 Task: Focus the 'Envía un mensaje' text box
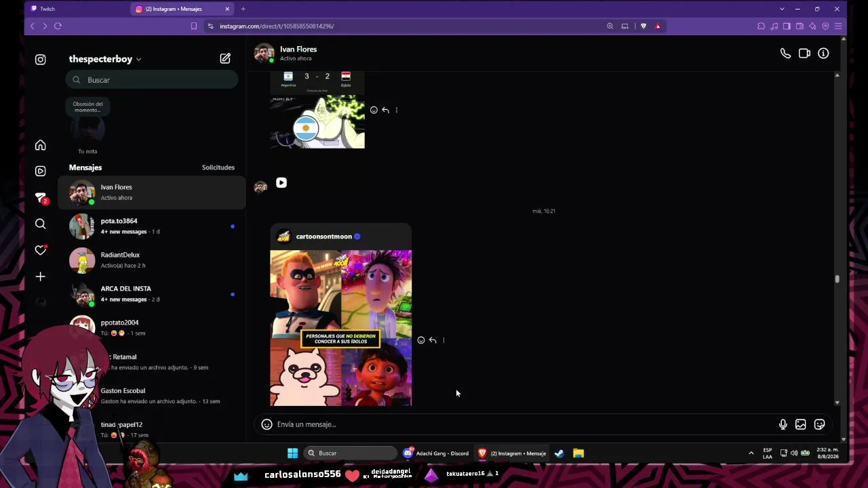[526, 424]
